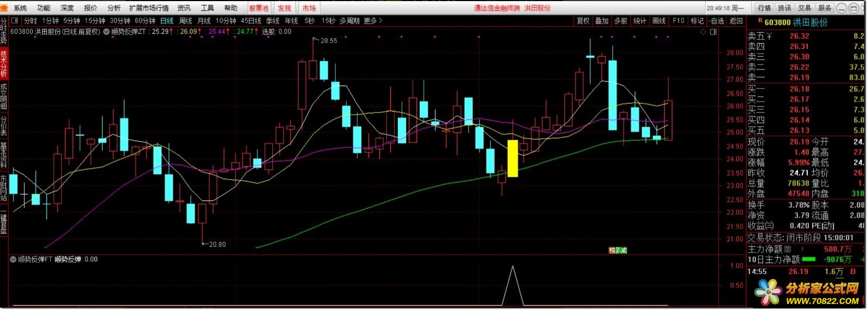Select the 周线 period
The height and width of the screenshot is (310, 868).
click(x=186, y=21)
